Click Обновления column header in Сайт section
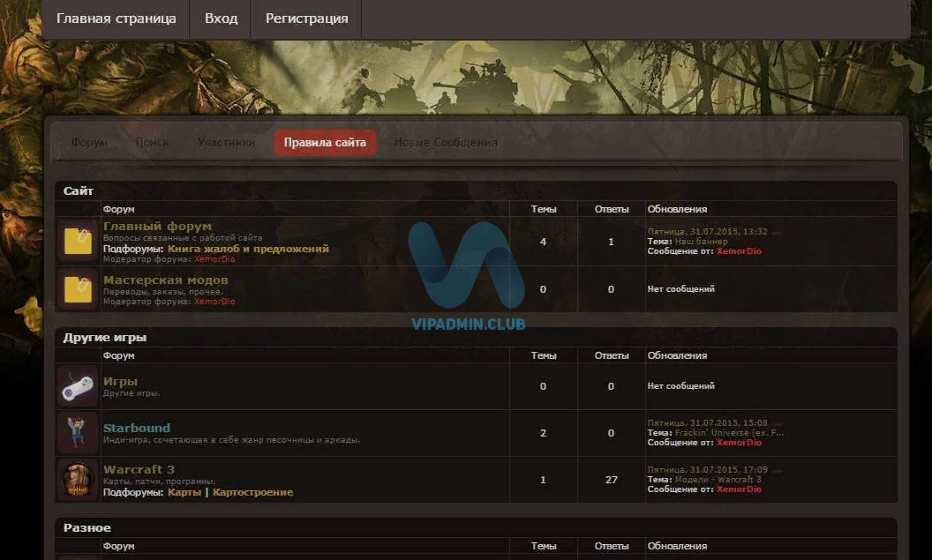 pyautogui.click(x=677, y=209)
